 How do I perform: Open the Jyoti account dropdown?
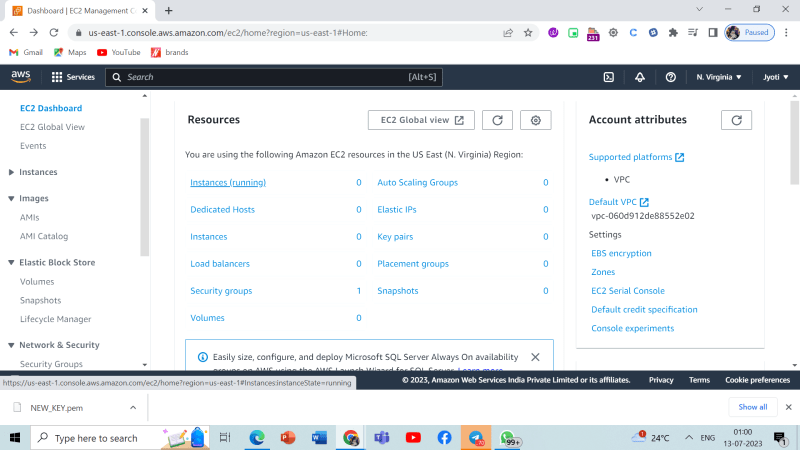click(x=776, y=77)
